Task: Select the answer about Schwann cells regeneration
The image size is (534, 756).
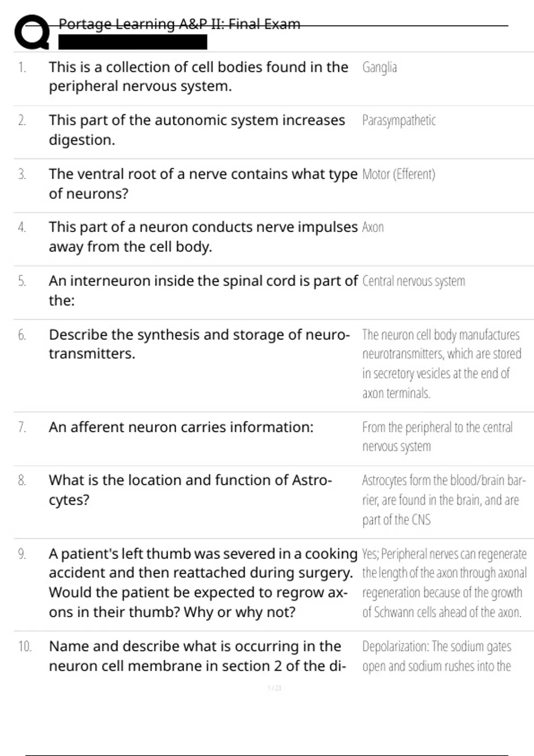Action: click(x=444, y=583)
